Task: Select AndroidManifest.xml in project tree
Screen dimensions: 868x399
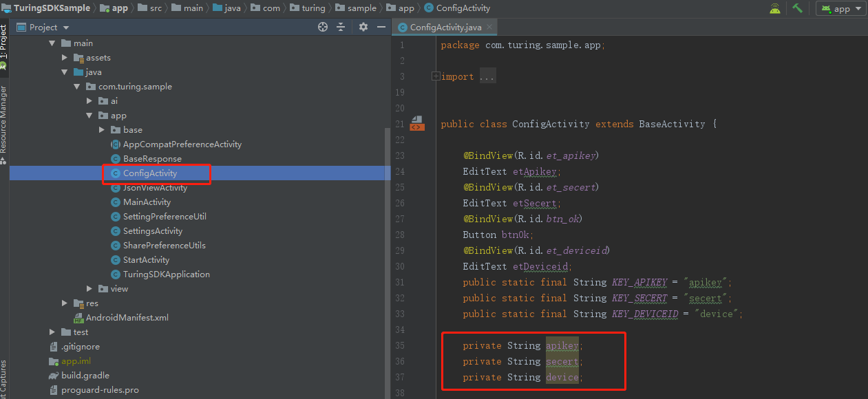Action: pos(127,318)
